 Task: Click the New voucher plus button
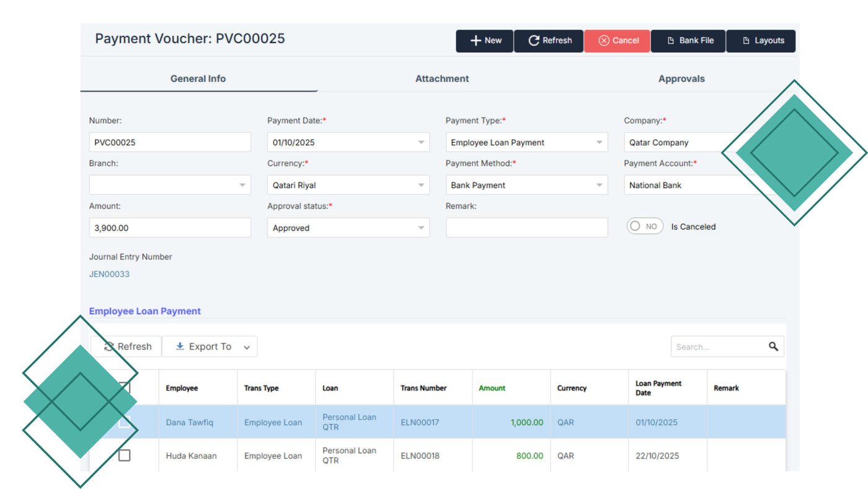click(x=485, y=41)
